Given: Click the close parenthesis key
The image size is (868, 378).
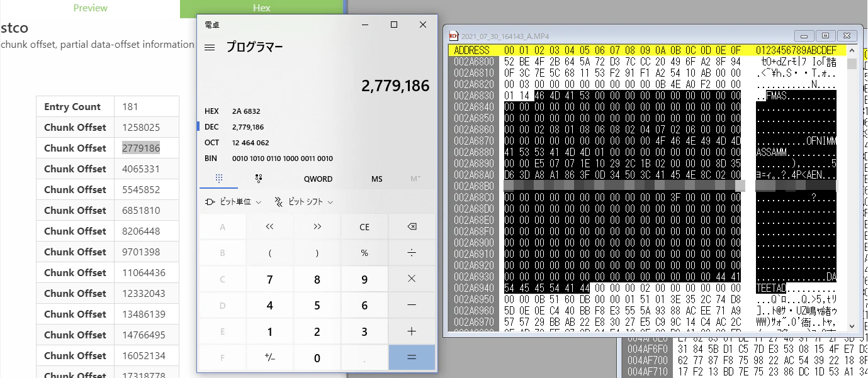Looking at the screenshot, I should click(x=317, y=253).
